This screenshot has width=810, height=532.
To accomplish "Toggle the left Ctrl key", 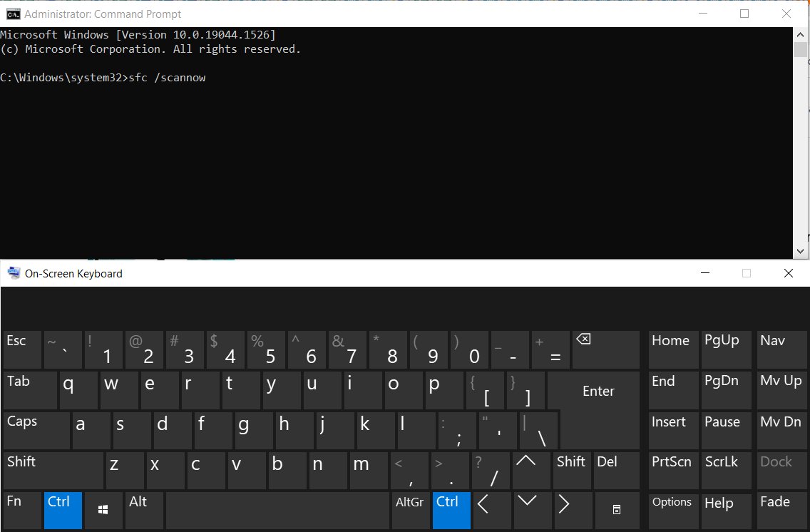I will 63,511.
